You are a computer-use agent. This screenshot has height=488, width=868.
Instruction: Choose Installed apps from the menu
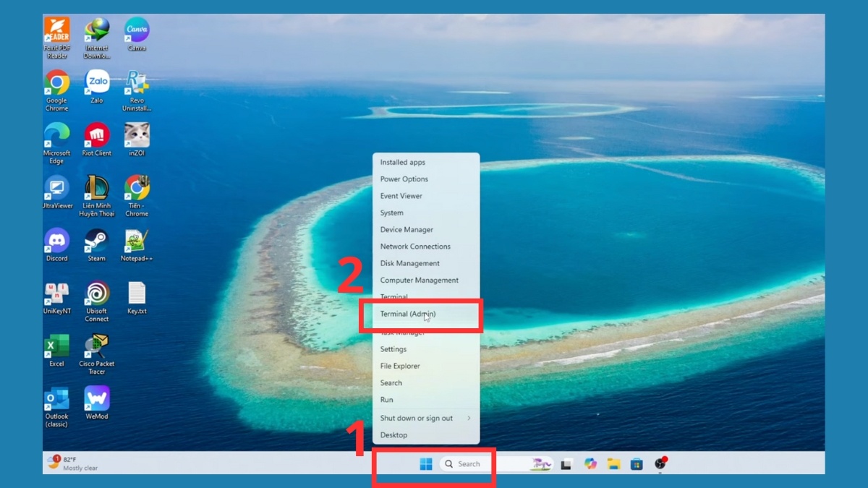[x=426, y=163]
